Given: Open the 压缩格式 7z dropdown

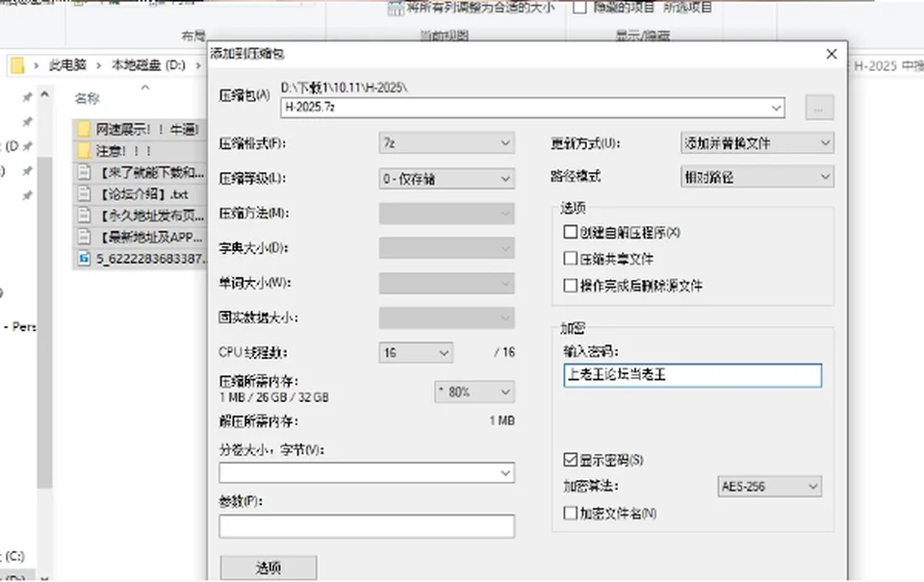Looking at the screenshot, I should point(447,143).
